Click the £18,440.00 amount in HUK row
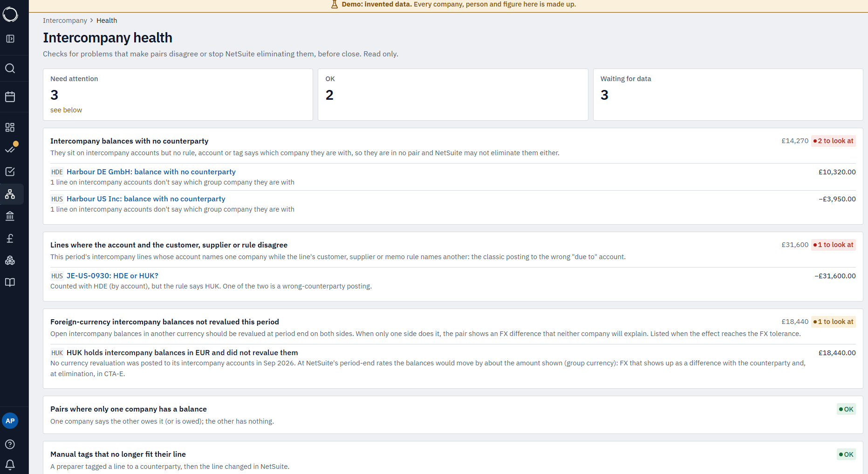Viewport: 868px width, 474px height. pos(837,353)
